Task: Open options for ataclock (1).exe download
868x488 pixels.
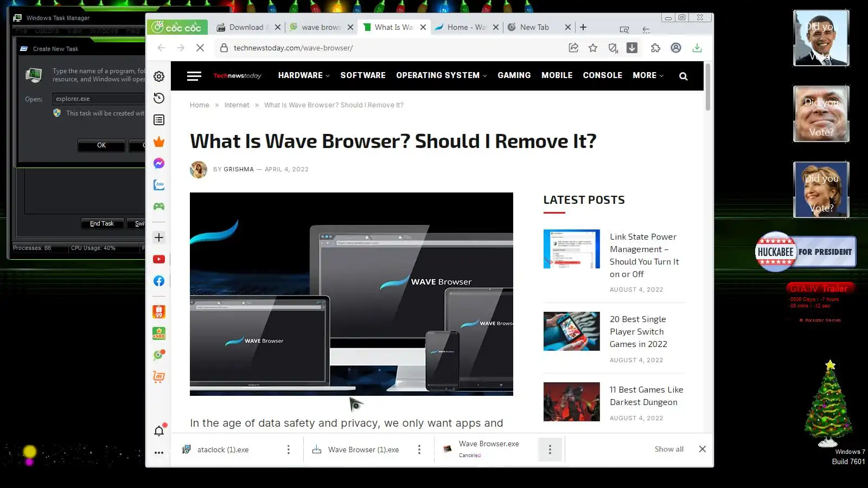Action: pyautogui.click(x=289, y=450)
